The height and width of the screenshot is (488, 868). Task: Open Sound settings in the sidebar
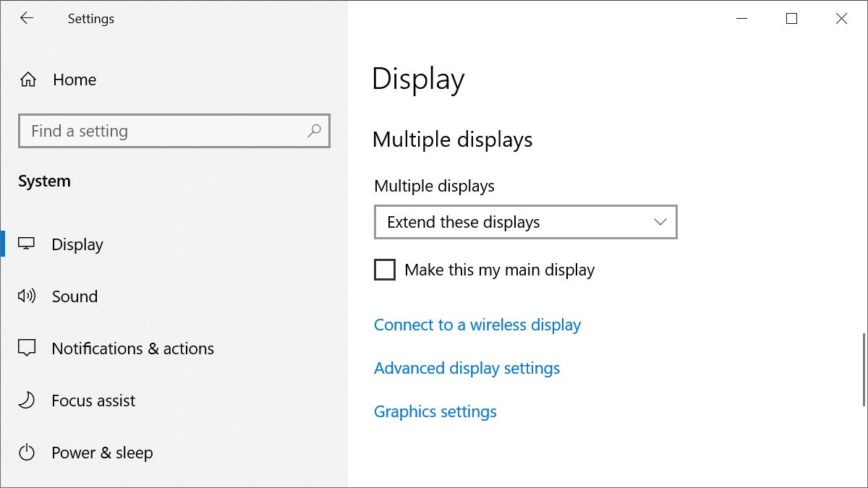pyautogui.click(x=75, y=296)
